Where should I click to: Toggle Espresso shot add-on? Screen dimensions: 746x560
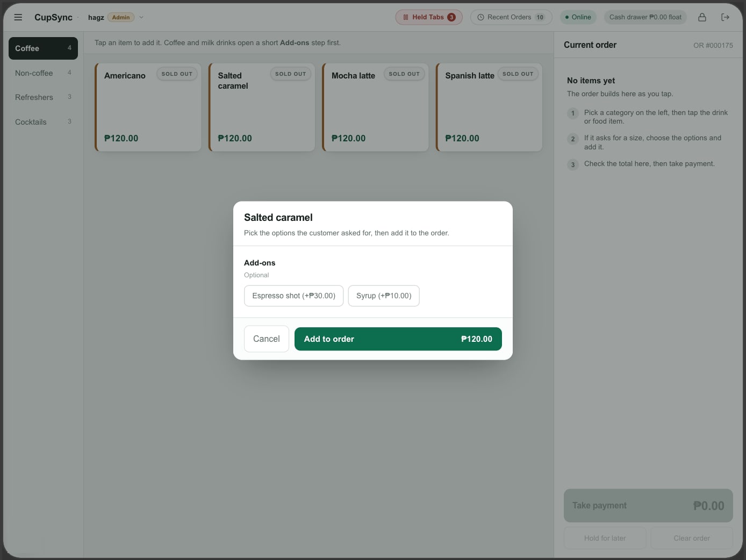(x=293, y=296)
